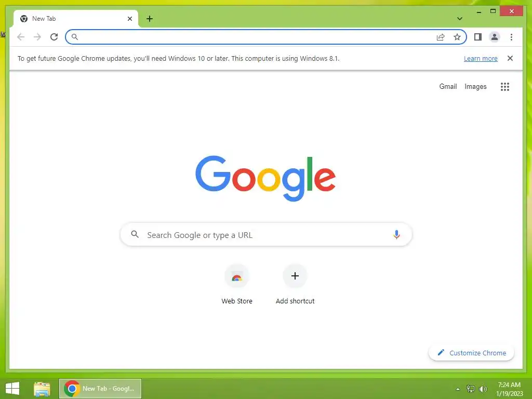Viewport: 532px width, 399px height.
Task: Open the network tray icon
Action: [x=471, y=389]
